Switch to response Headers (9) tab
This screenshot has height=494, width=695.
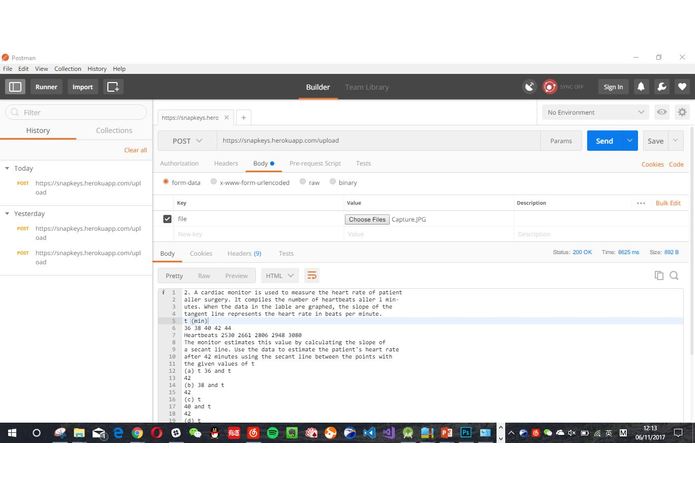click(244, 253)
